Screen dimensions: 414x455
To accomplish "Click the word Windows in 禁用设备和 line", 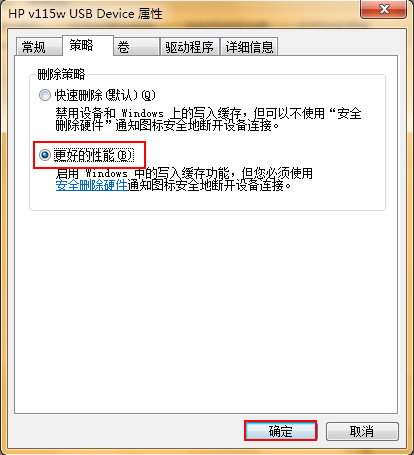I will point(142,113).
